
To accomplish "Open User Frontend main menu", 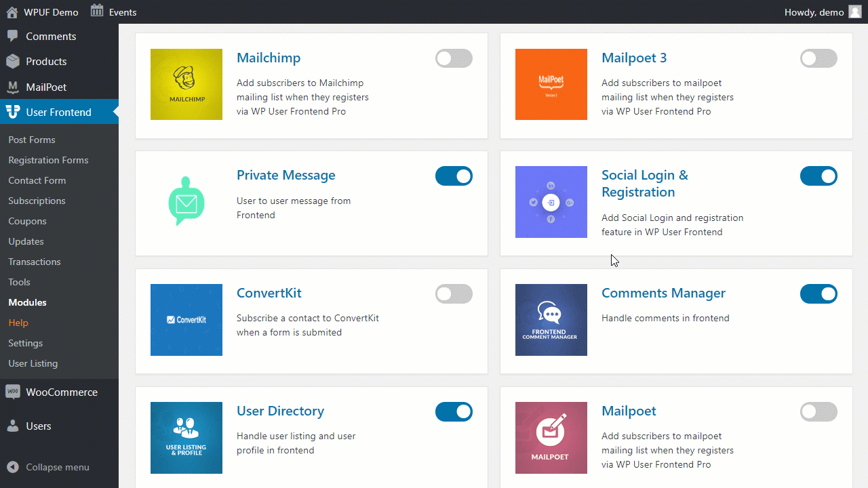I will coord(59,112).
